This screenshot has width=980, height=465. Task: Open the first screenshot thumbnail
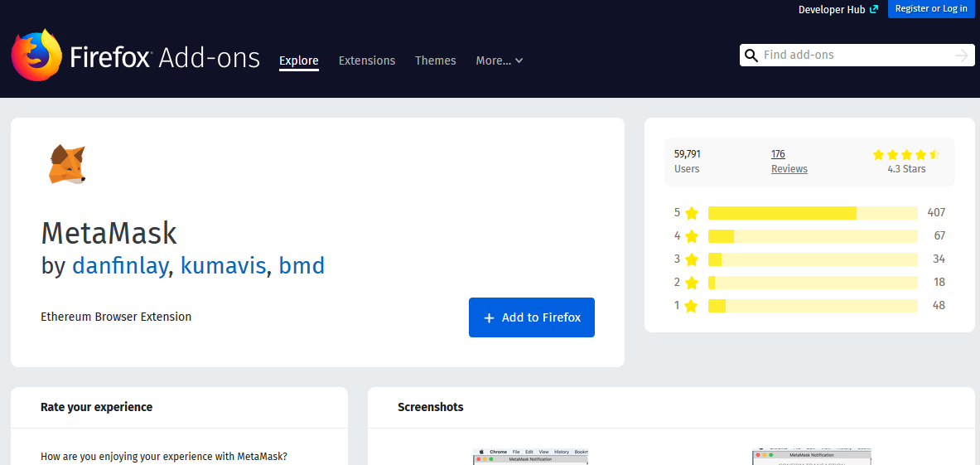pyautogui.click(x=531, y=457)
